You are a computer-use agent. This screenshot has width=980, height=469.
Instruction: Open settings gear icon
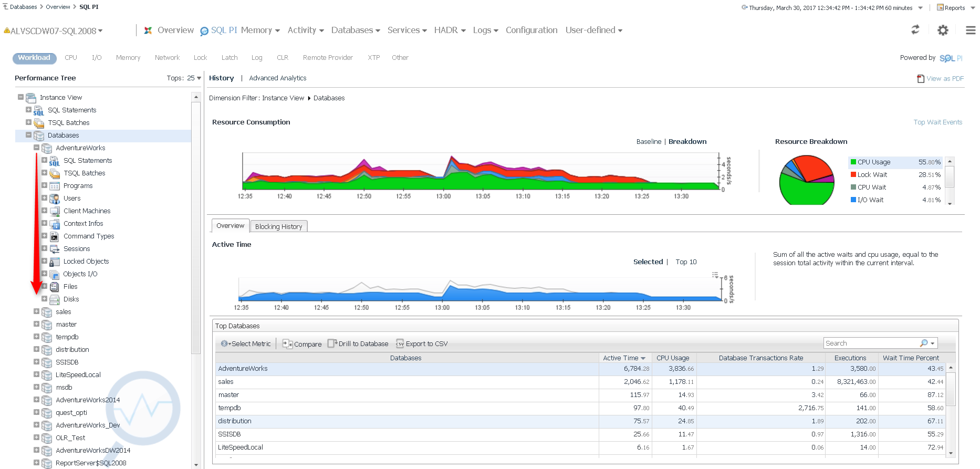943,30
